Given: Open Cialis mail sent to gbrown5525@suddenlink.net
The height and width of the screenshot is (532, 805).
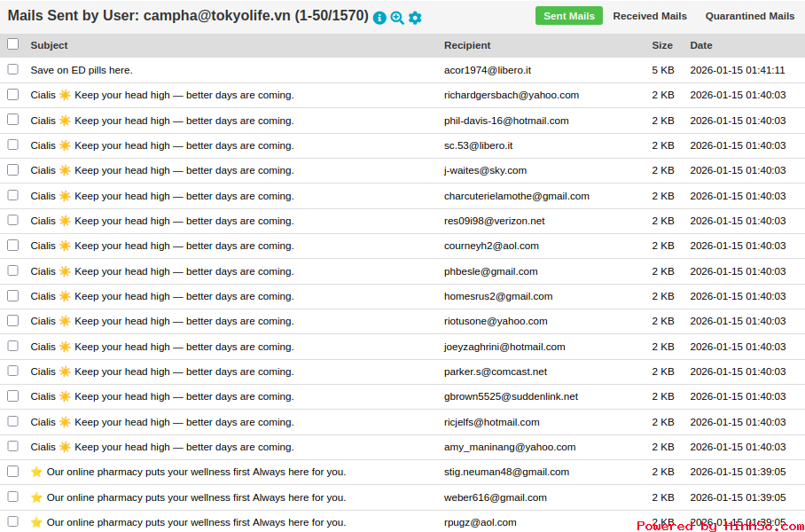Looking at the screenshot, I should pyautogui.click(x=161, y=396).
